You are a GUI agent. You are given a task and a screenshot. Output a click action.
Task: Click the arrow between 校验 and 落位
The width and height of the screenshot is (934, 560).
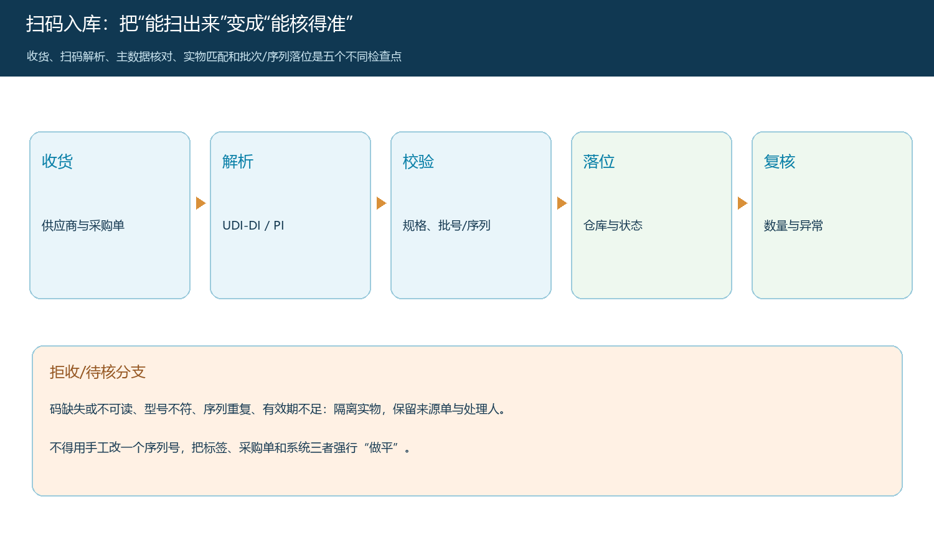(562, 203)
